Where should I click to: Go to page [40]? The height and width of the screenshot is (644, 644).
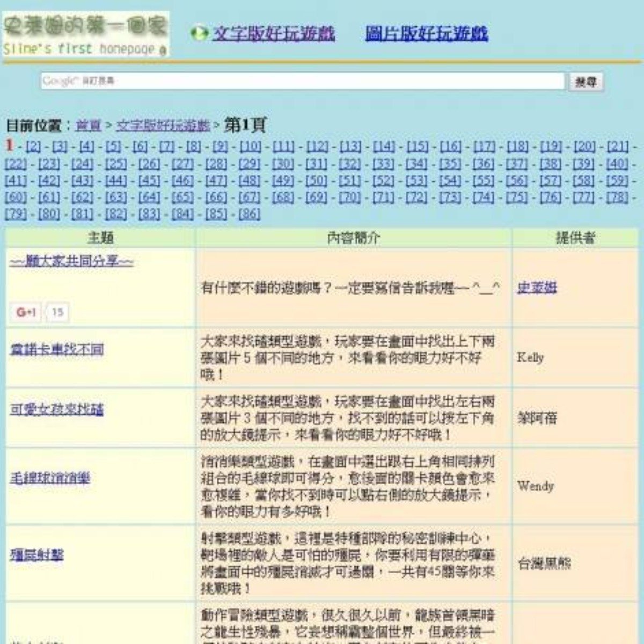pos(617,164)
